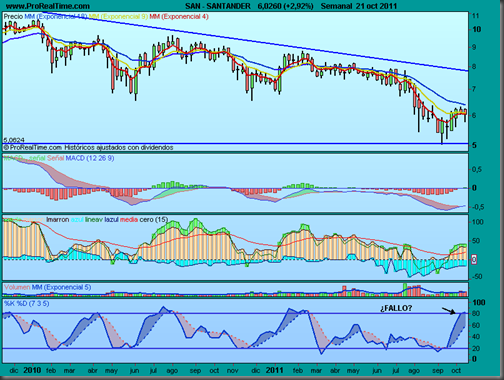This screenshot has height=380, width=504.
Task: Click the lmarron legend label
Action: pyautogui.click(x=58, y=220)
